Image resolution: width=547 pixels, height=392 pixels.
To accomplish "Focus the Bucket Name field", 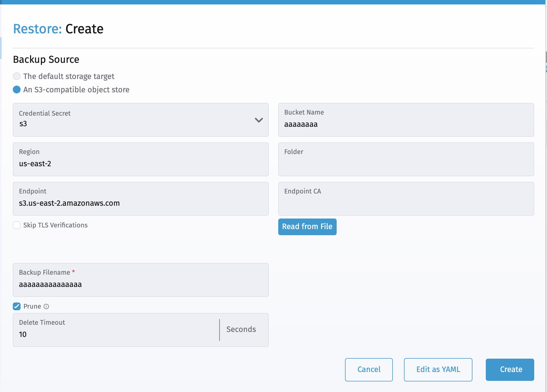I will [406, 124].
